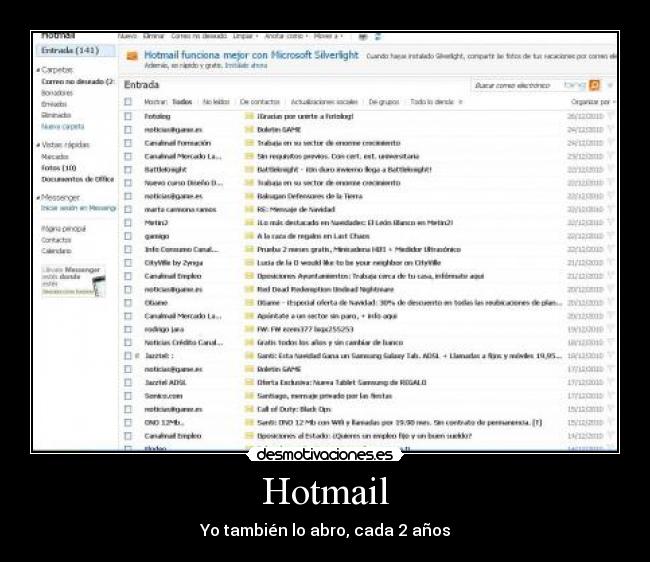Click the Nueva carpeta link

point(63,126)
